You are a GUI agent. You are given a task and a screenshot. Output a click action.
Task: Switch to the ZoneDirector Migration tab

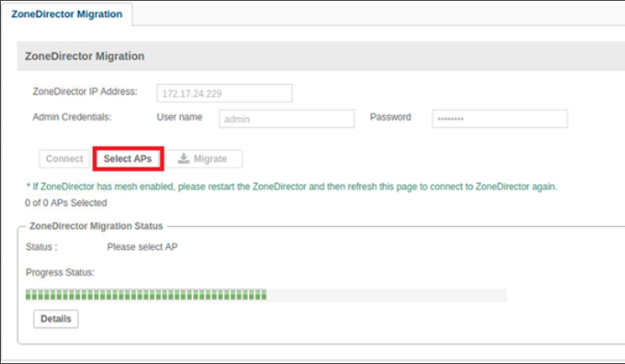(66, 14)
